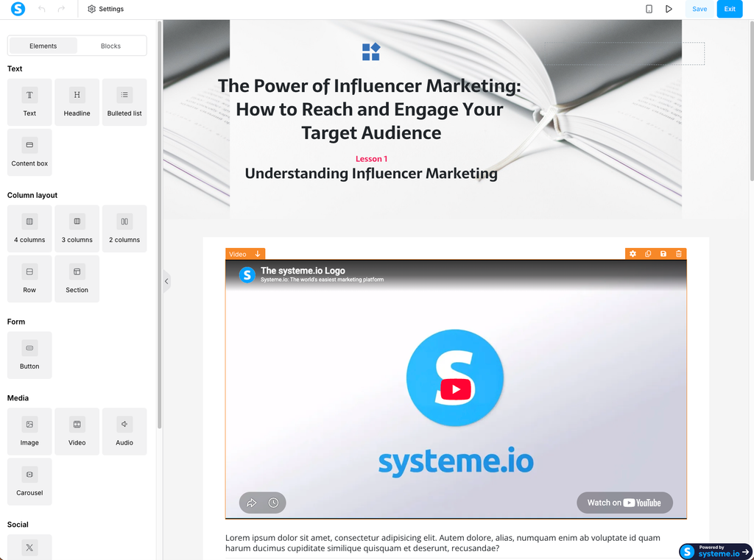Click the systeme.io logo in top-left corner

point(18,9)
